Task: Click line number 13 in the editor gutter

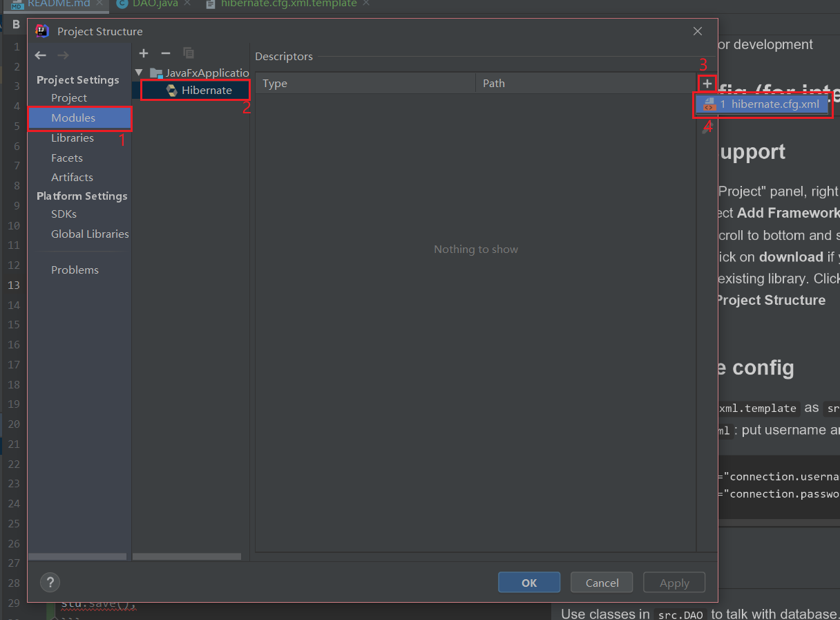Action: pyautogui.click(x=15, y=285)
